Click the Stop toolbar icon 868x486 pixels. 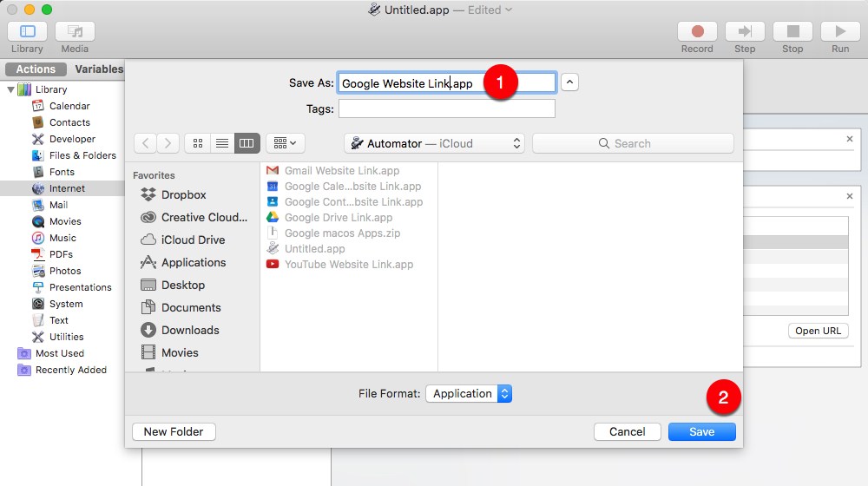pos(792,31)
